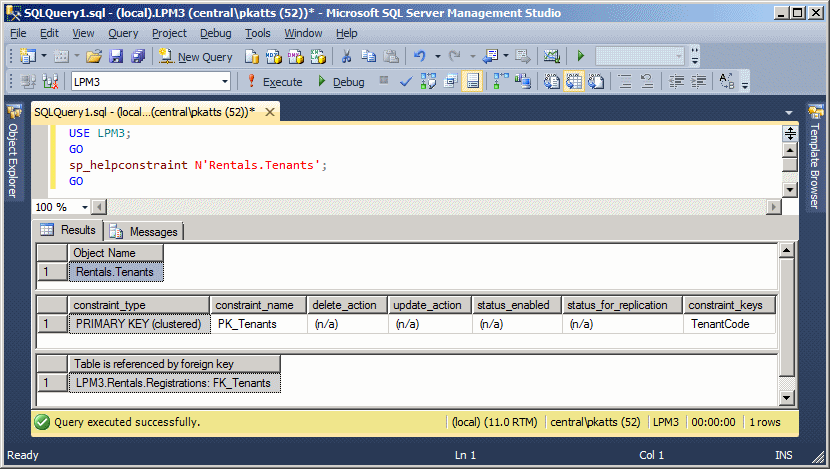Click the Parse checkmark icon

pos(406,82)
